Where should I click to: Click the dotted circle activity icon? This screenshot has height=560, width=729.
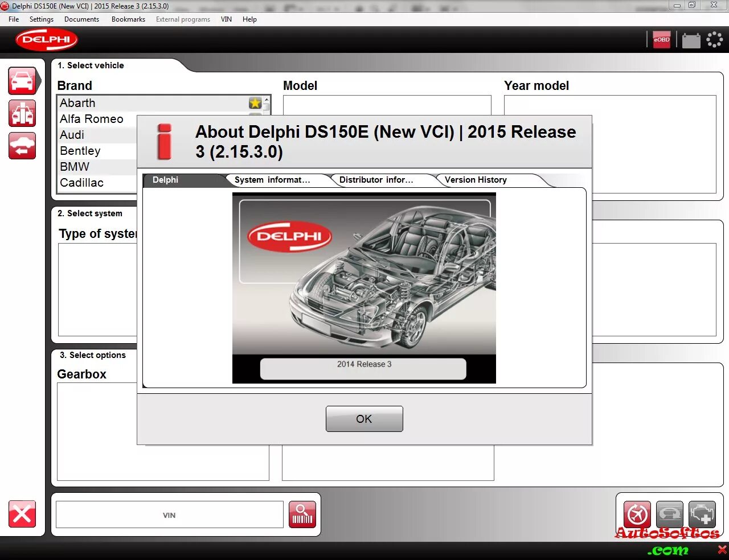714,40
